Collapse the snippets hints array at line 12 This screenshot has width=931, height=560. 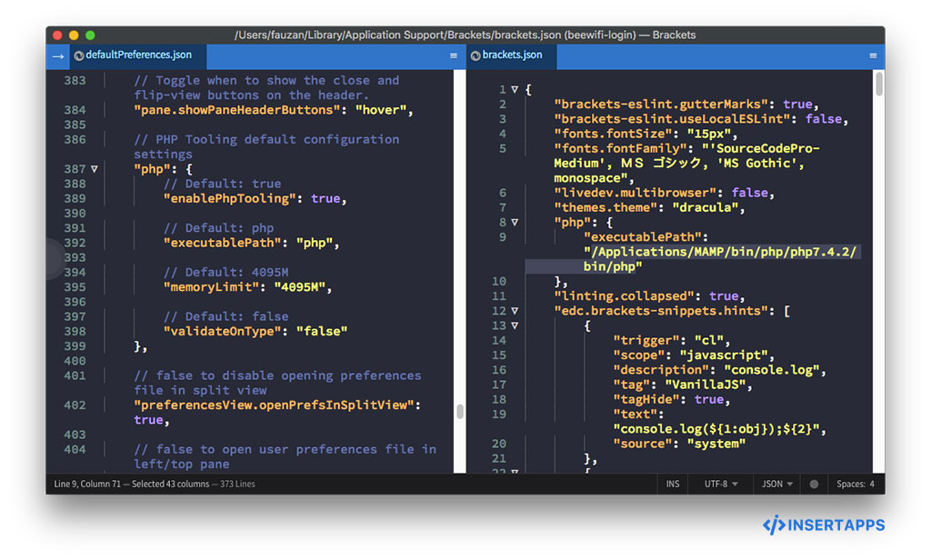point(515,311)
